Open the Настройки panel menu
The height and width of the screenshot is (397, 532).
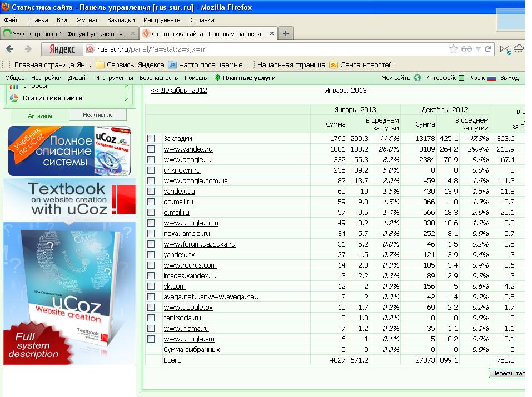coord(46,78)
